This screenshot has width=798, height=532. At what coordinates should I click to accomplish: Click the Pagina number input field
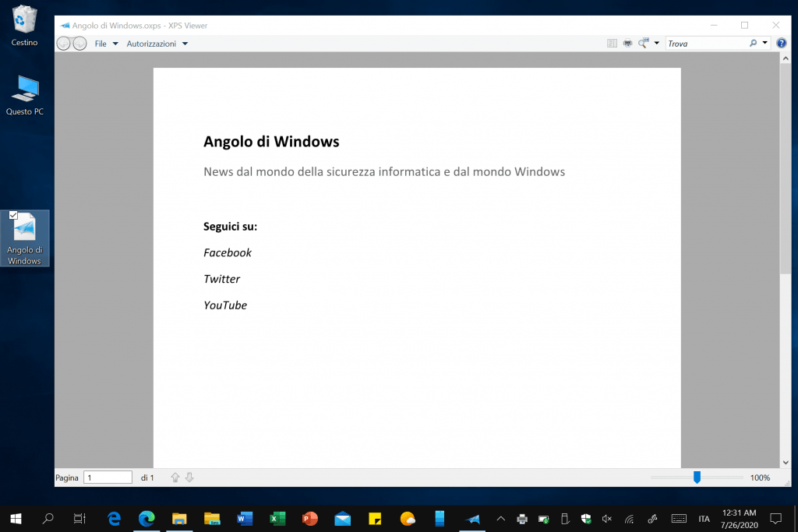point(108,477)
